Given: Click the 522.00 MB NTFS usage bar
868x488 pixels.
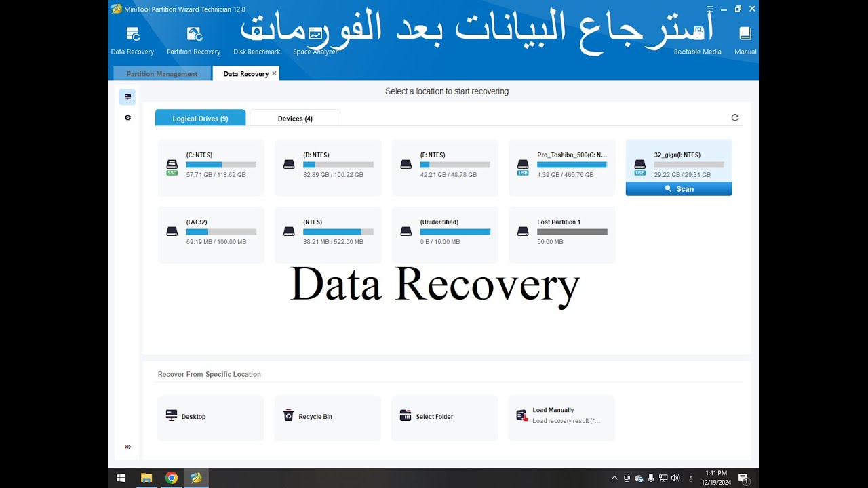Looking at the screenshot, I should (338, 232).
